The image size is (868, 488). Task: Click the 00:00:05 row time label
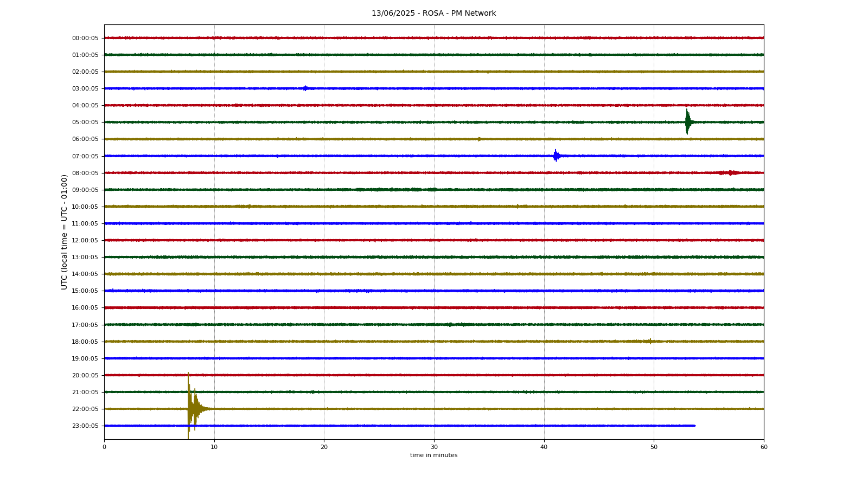coord(85,38)
